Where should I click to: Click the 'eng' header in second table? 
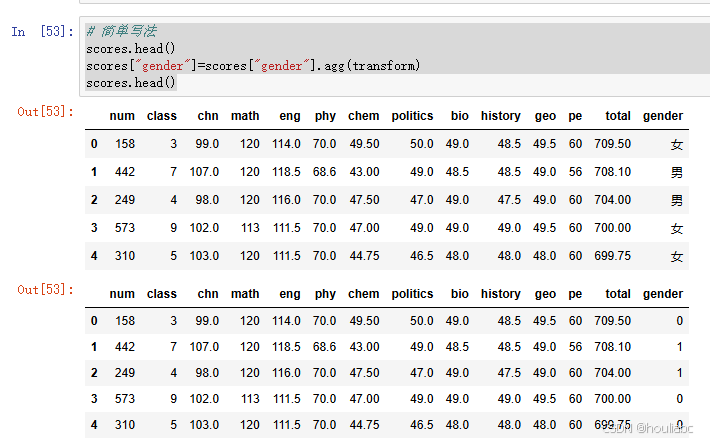(290, 294)
